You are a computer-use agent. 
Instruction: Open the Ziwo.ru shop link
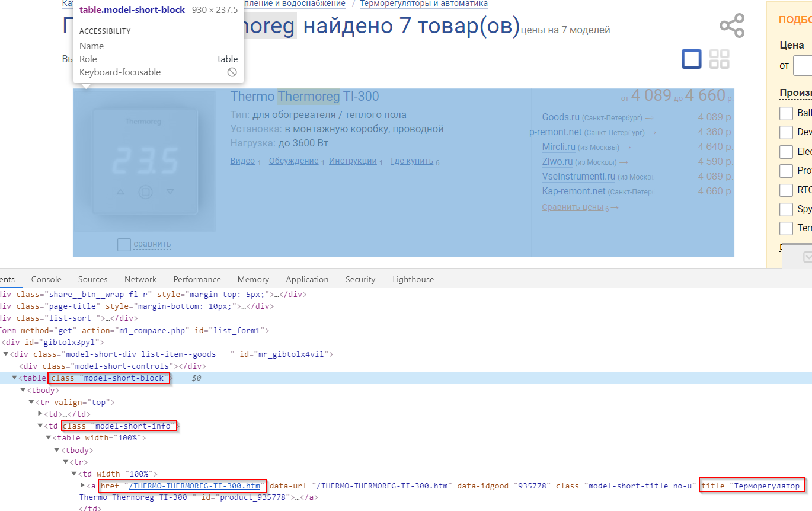(x=557, y=162)
